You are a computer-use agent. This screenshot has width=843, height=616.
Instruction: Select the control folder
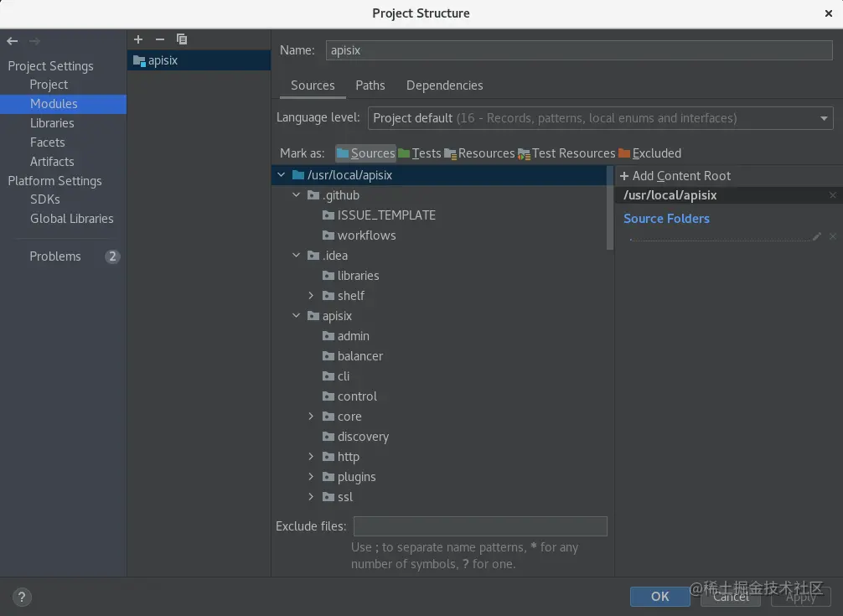tap(357, 396)
